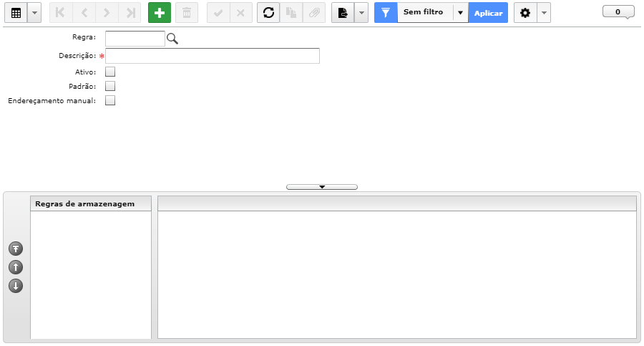Image resolution: width=644 pixels, height=346 pixels.
Task: Click the Aplicar button
Action: (488, 13)
